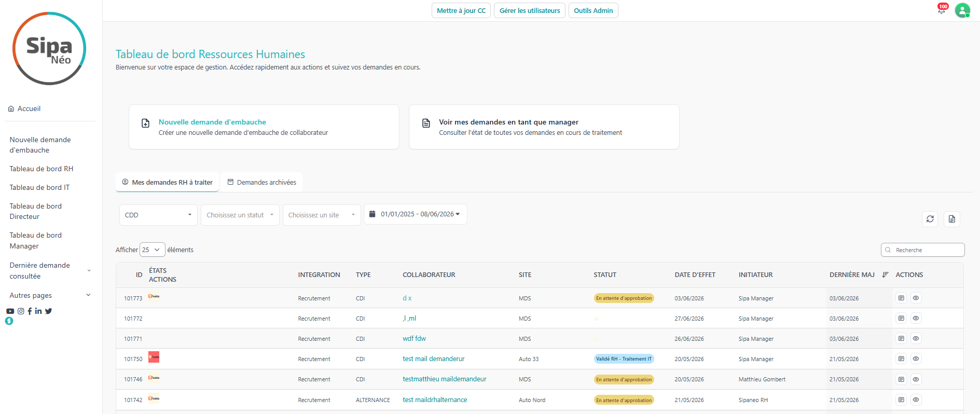Sort by the ID column header
Viewport: 980px width, 414px height.
[139, 275]
